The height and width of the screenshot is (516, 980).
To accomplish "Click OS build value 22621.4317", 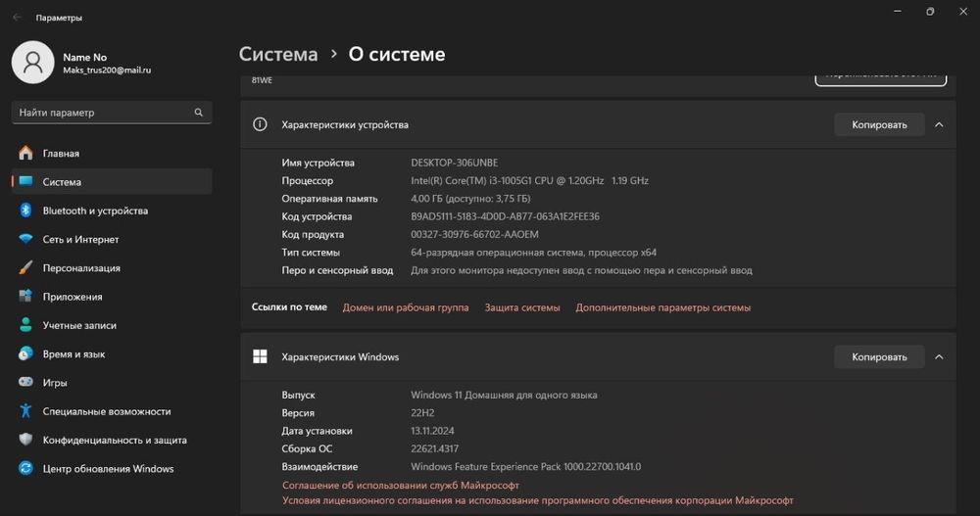I will click(x=434, y=448).
